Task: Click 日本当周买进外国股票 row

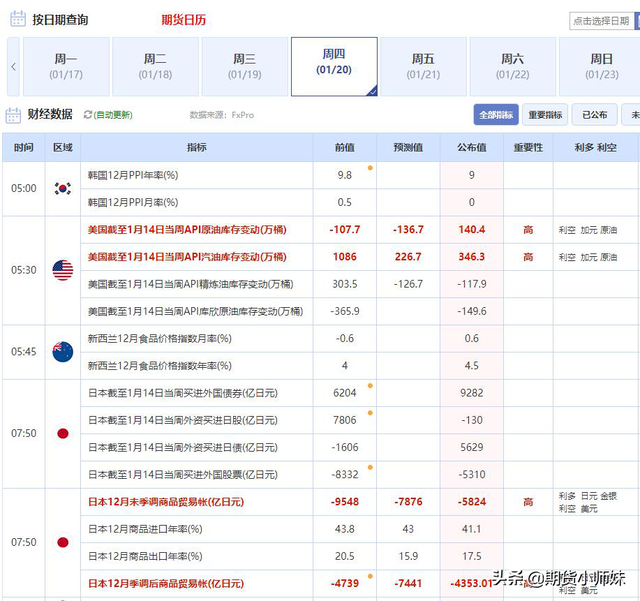Action: (359, 475)
